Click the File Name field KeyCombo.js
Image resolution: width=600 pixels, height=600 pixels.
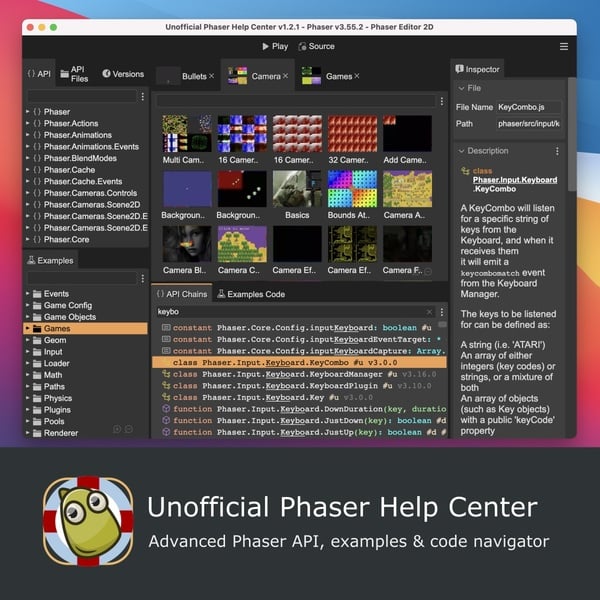pos(529,107)
